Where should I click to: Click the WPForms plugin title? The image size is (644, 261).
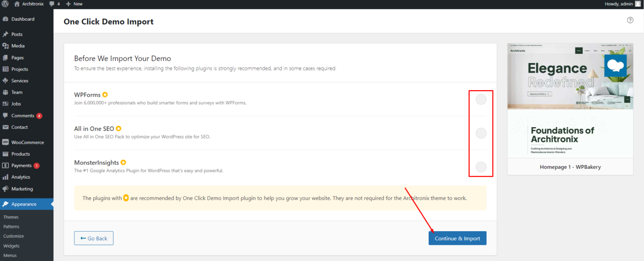(x=87, y=95)
